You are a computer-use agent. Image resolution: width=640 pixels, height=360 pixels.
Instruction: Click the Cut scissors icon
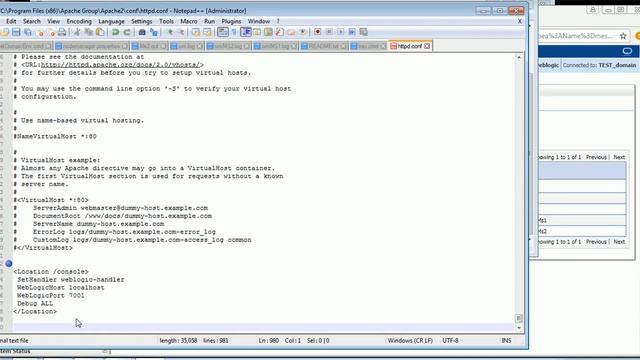[77, 32]
